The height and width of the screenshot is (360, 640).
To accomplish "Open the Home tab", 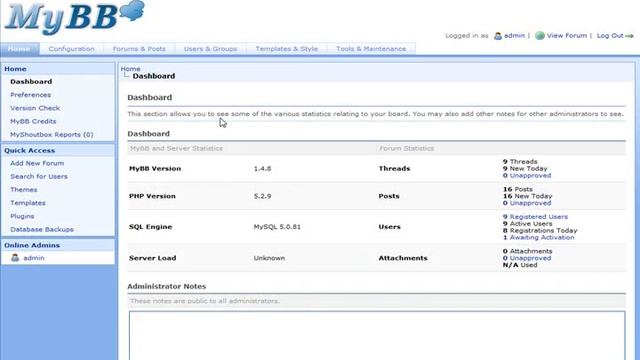I will point(20,49).
